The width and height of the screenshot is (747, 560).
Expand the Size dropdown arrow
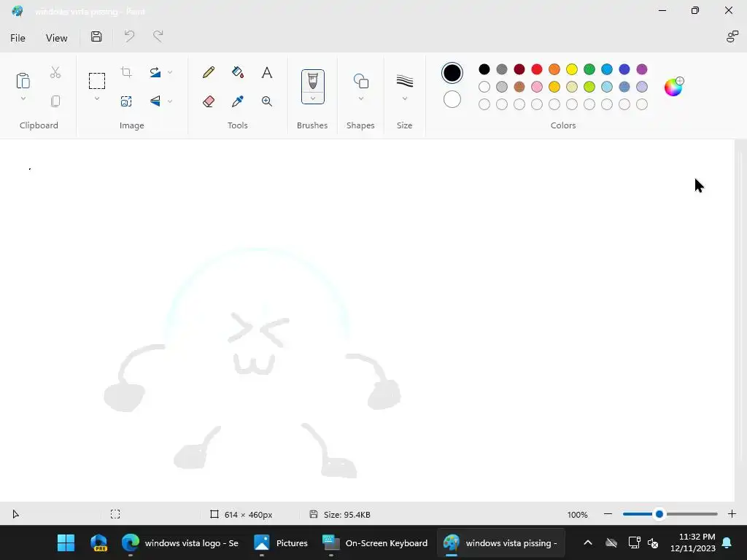tap(404, 98)
